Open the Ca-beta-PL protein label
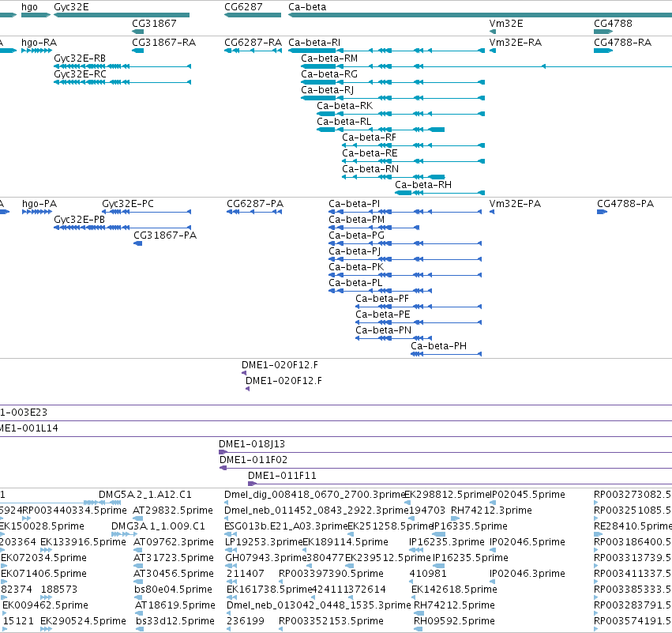672x633 pixels. 355,283
